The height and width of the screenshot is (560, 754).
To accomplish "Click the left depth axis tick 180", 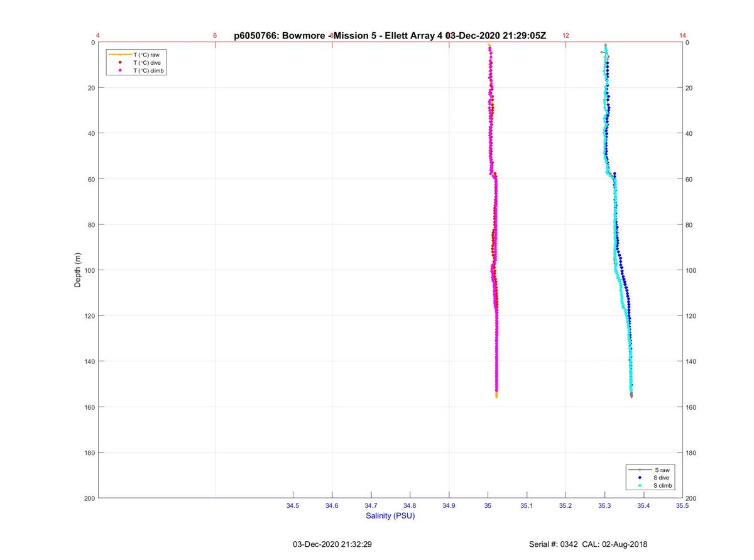I will (89, 453).
